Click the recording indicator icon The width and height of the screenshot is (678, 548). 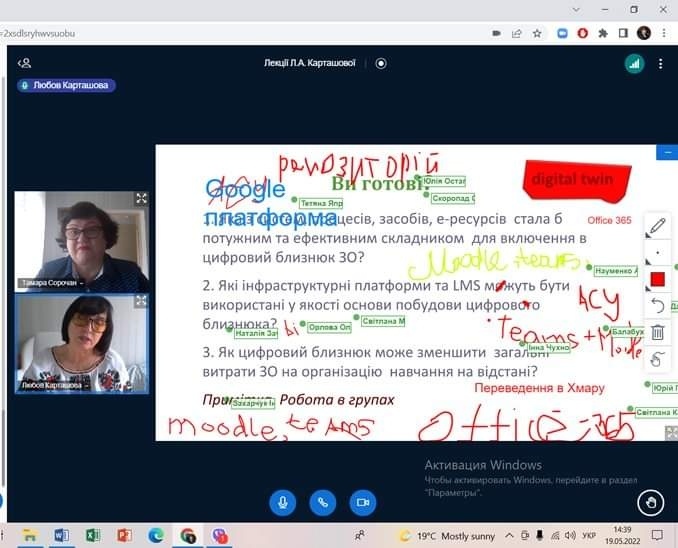pyautogui.click(x=381, y=63)
